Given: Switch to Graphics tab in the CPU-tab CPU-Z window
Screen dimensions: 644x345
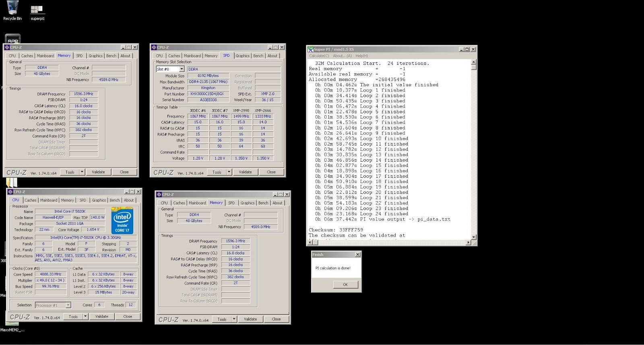Looking at the screenshot, I should [x=99, y=200].
